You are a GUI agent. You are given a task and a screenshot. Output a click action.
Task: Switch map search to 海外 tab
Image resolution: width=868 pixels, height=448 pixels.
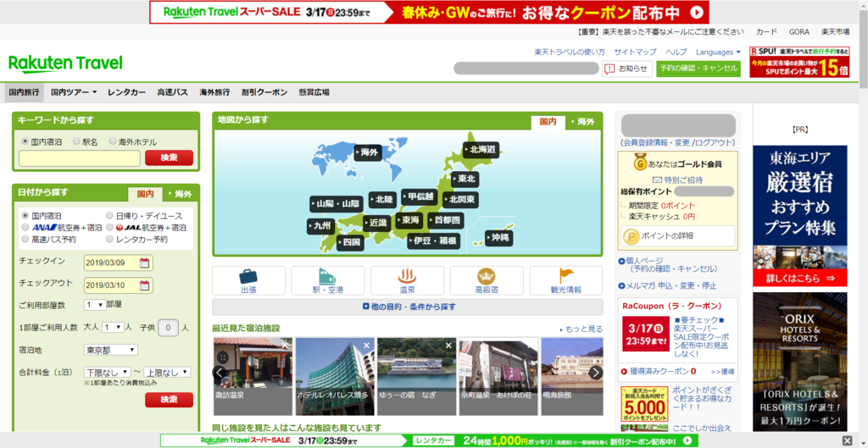pos(583,122)
